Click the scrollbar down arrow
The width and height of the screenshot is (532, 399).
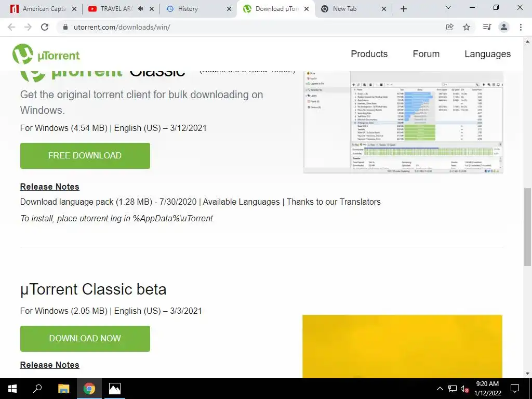528,374
